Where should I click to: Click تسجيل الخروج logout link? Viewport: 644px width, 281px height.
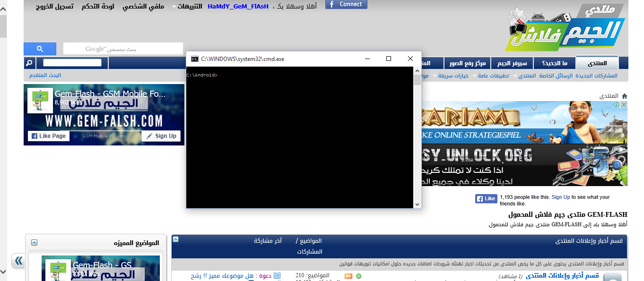55,7
